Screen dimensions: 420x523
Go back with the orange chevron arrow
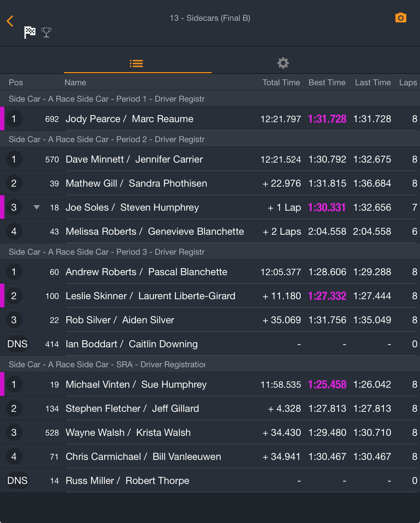(x=10, y=21)
